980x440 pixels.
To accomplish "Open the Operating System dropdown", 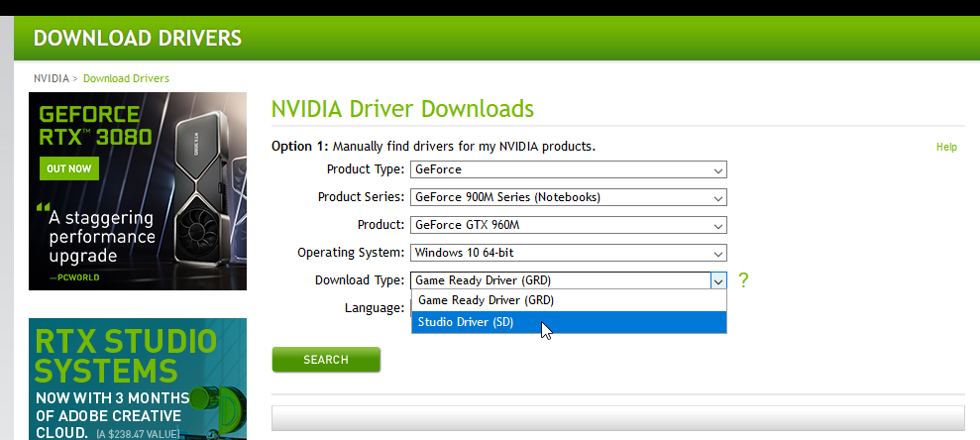I will (x=569, y=253).
